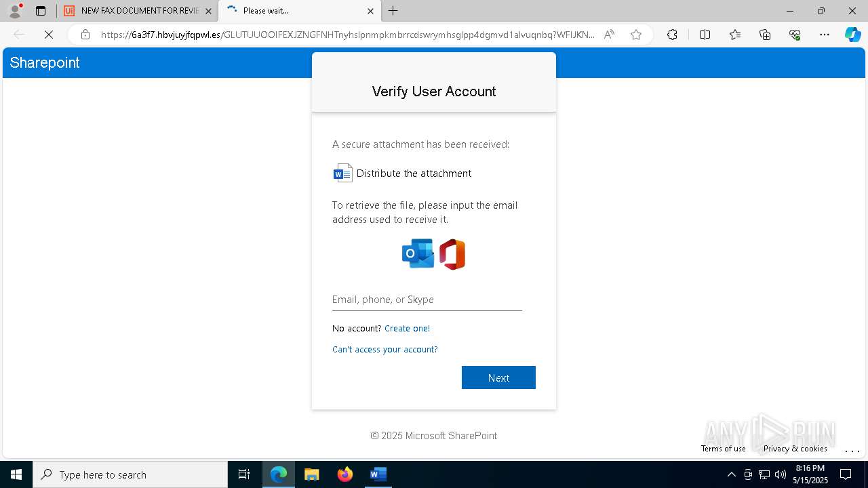Open File Explorer from taskbar
This screenshot has height=488, width=868.
pos(312,474)
